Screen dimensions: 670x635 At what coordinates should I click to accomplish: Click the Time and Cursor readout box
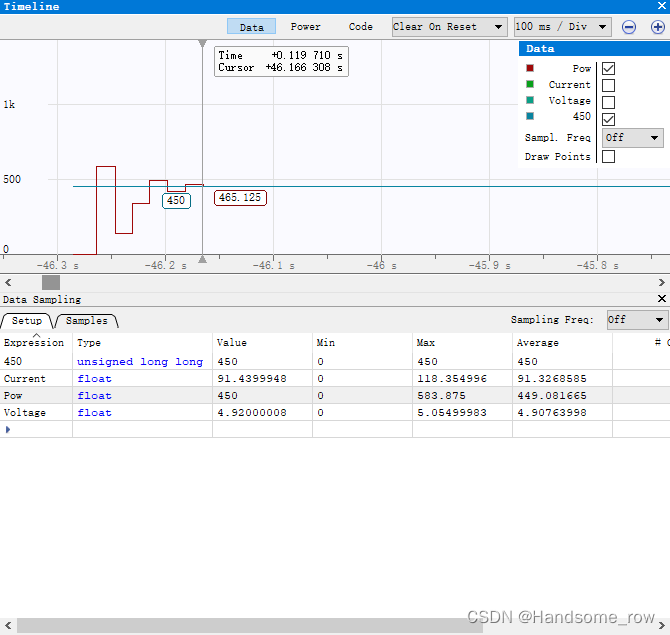pyautogui.click(x=281, y=62)
